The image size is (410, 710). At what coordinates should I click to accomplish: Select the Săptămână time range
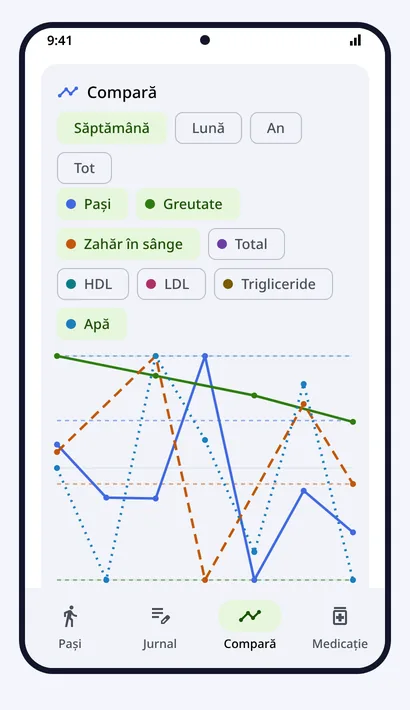coord(112,128)
